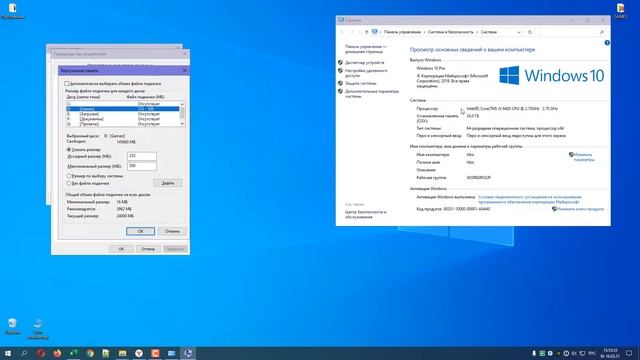Click the System window back arrow
640x360 pixels.
(x=342, y=32)
